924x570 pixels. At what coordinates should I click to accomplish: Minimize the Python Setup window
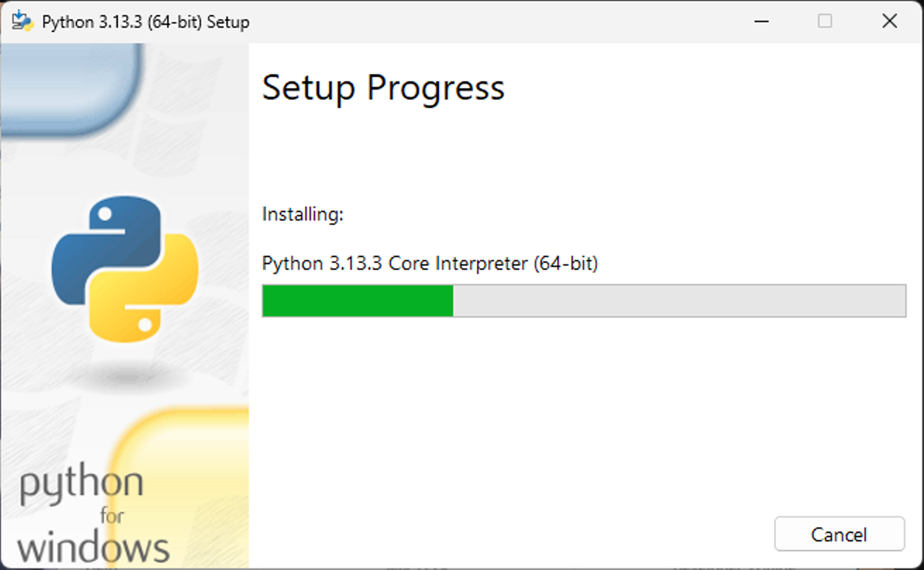(762, 21)
